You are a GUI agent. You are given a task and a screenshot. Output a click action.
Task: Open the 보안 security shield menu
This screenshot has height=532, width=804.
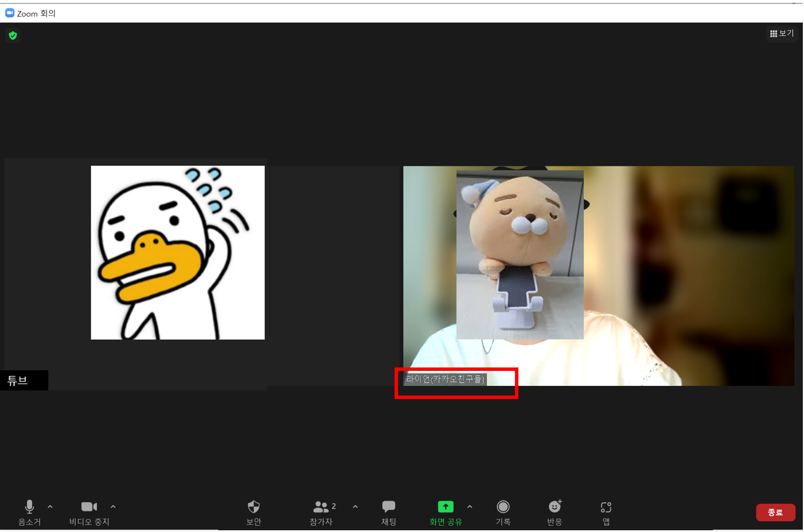(x=253, y=513)
